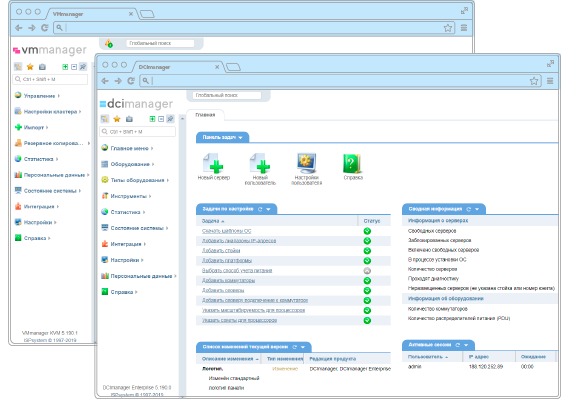Image resolution: width=569 pixels, height=399 pixels.
Task: Click the menu view icon in DCImanager sidebar toolbar
Action: click(105, 119)
